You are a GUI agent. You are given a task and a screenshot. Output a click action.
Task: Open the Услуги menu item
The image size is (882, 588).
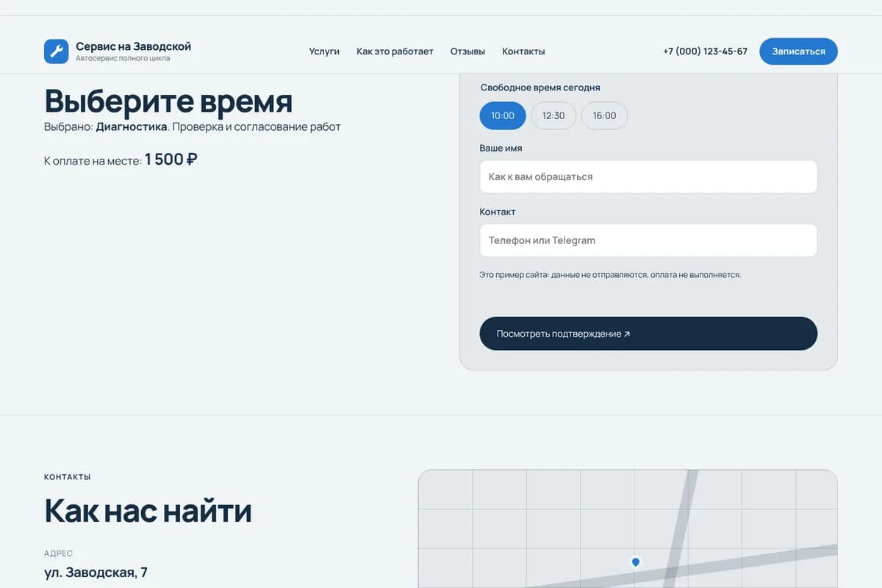click(x=324, y=51)
